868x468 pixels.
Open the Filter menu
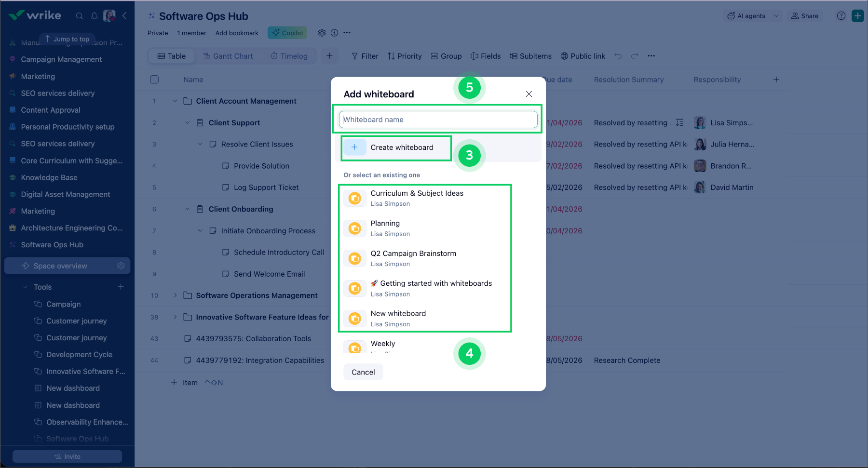click(x=365, y=56)
